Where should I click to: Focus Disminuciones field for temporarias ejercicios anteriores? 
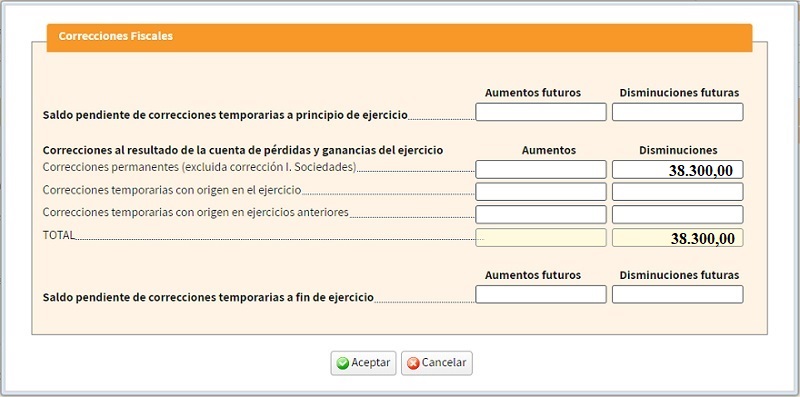(678, 215)
